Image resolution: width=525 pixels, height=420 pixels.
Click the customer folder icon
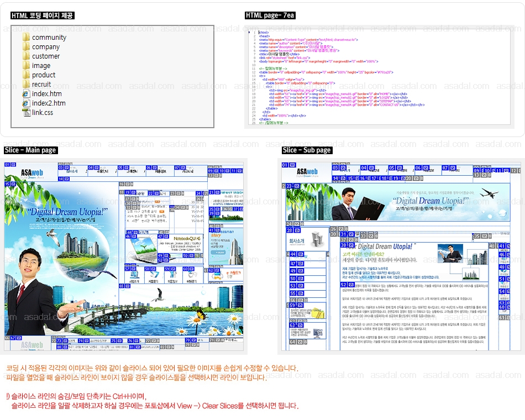[x=26, y=56]
